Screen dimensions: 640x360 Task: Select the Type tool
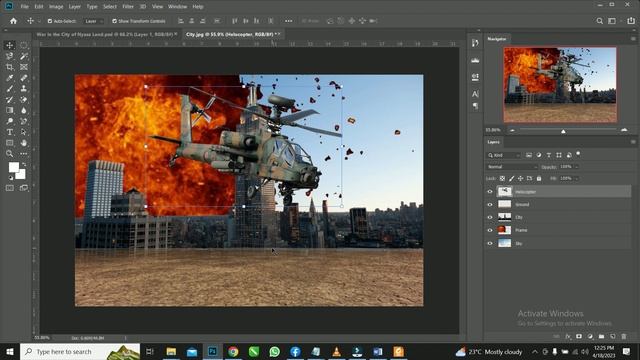(x=10, y=132)
